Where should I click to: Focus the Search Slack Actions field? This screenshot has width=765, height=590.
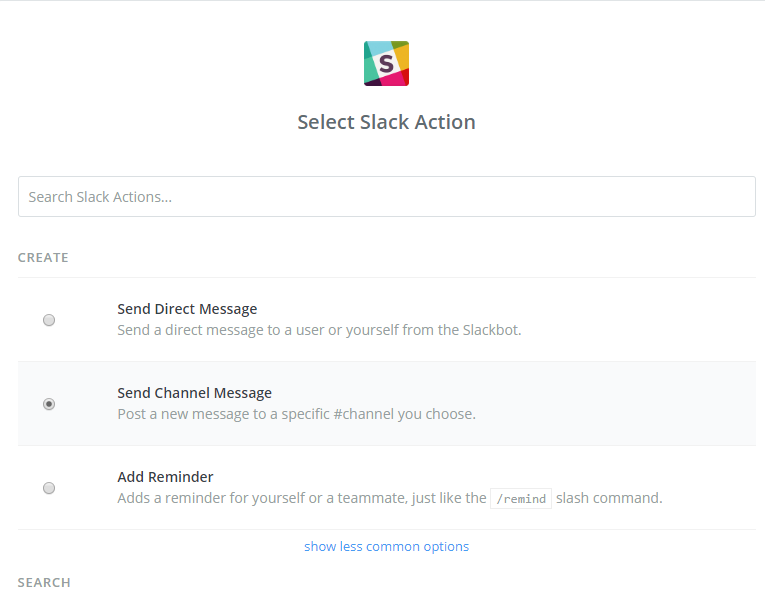pos(386,197)
